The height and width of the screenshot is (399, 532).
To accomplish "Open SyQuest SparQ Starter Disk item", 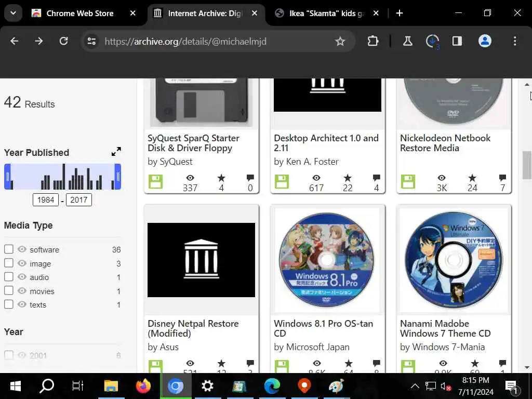I will (x=193, y=143).
